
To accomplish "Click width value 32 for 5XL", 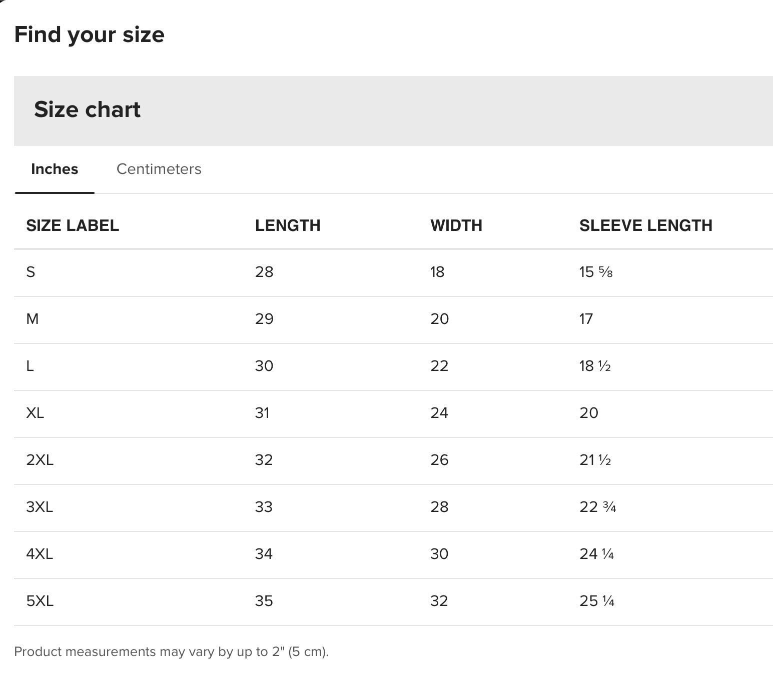I will 439,601.
